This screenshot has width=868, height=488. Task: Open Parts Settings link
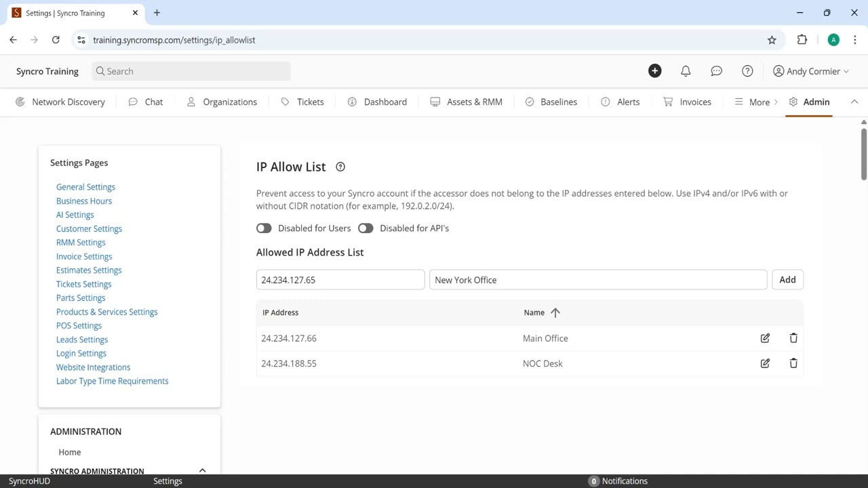tap(81, 298)
